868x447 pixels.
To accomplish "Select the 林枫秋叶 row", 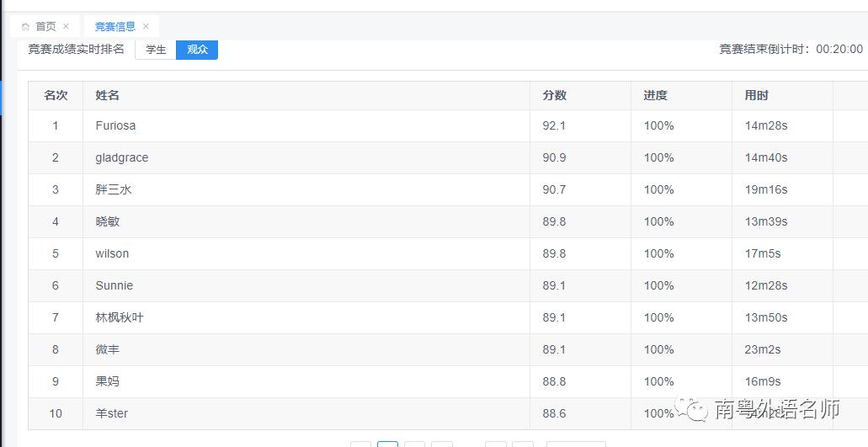I will 120,317.
